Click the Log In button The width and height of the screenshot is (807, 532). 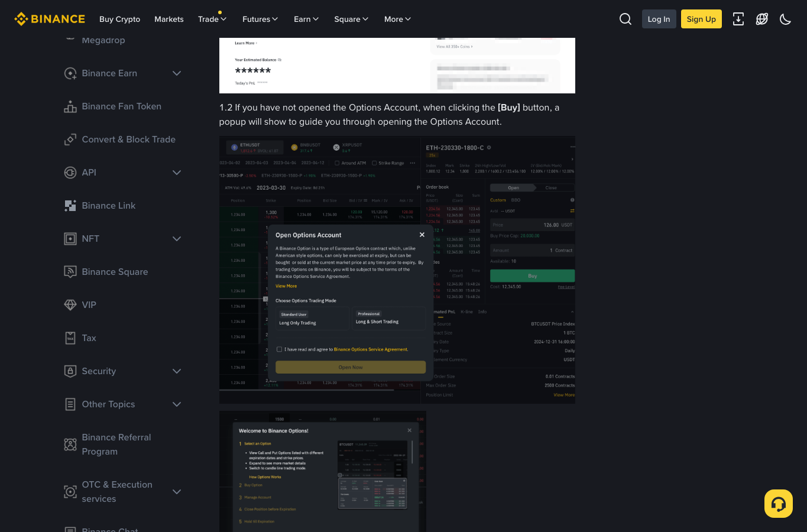coord(659,19)
